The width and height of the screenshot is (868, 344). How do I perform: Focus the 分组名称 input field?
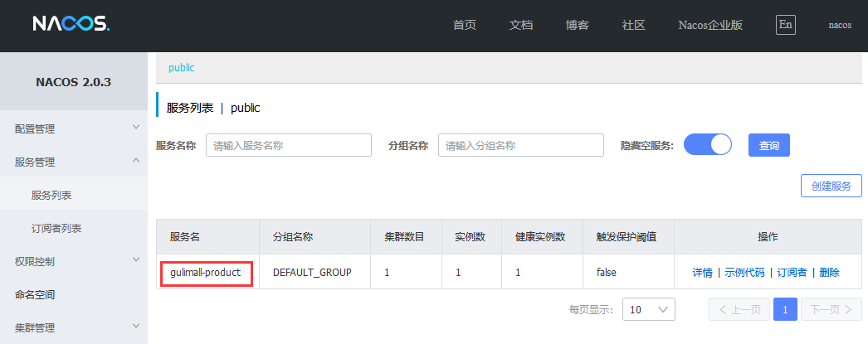tap(521, 145)
